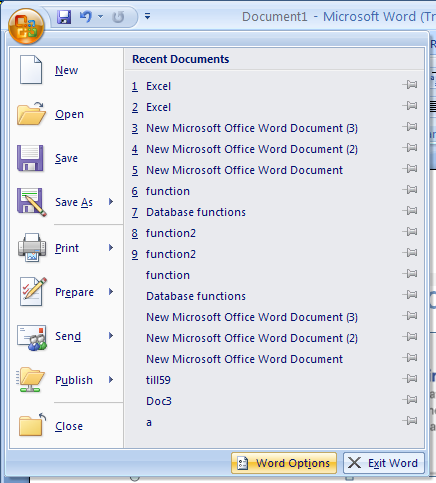Pin the unnumbered Database functions document
Image resolution: width=436 pixels, height=483 pixels.
coord(410,295)
